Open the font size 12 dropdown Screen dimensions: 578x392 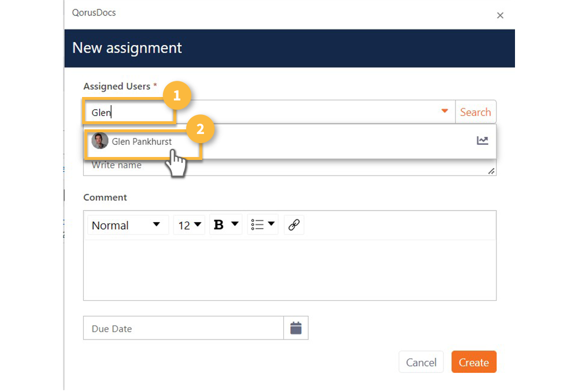pos(189,225)
